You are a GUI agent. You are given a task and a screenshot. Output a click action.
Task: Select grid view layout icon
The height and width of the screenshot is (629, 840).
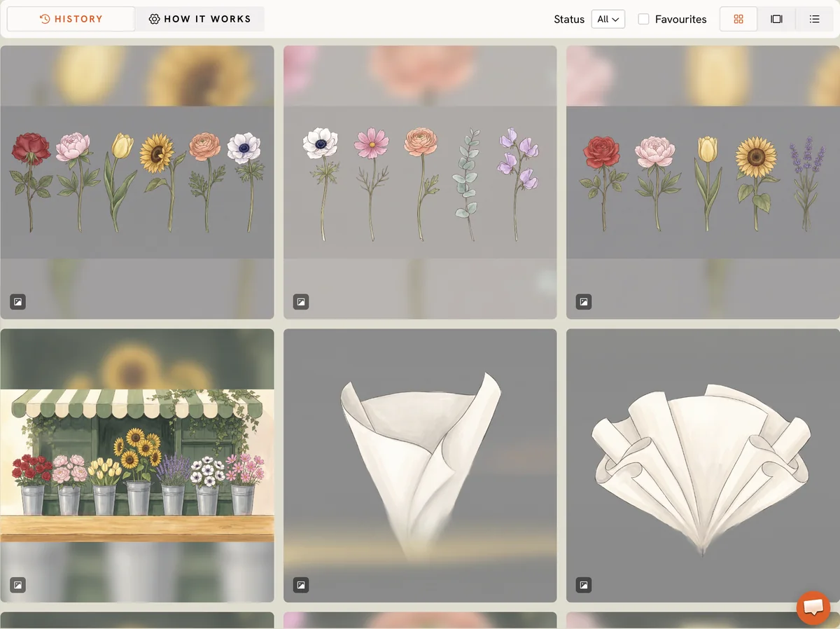coord(738,19)
